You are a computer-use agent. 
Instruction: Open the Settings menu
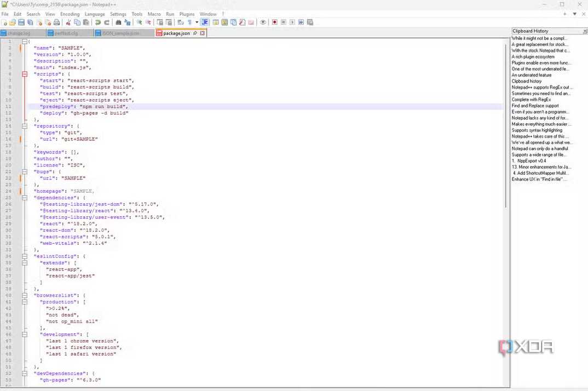[x=118, y=14]
